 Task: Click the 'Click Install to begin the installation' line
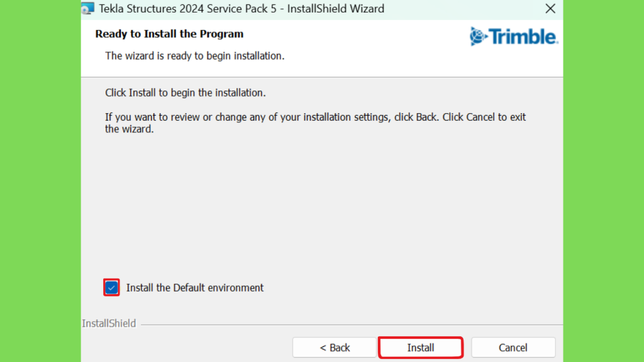coord(186,93)
